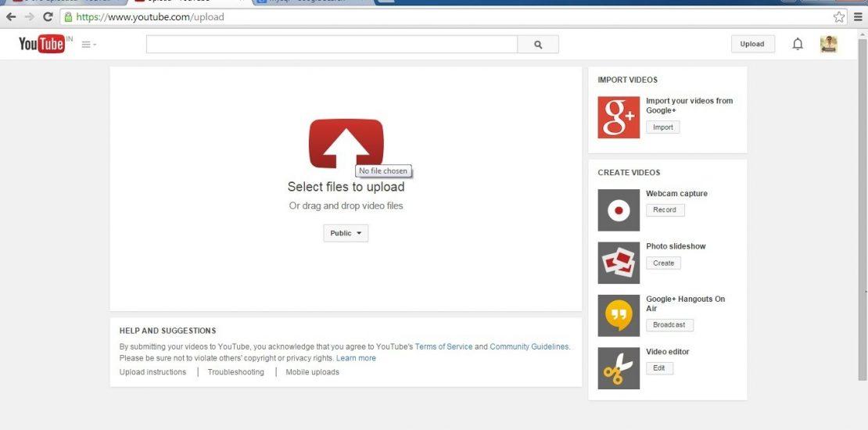This screenshot has height=430, width=868.
Task: Click the Google+ Hangouts On Air icon
Action: pyautogui.click(x=619, y=315)
